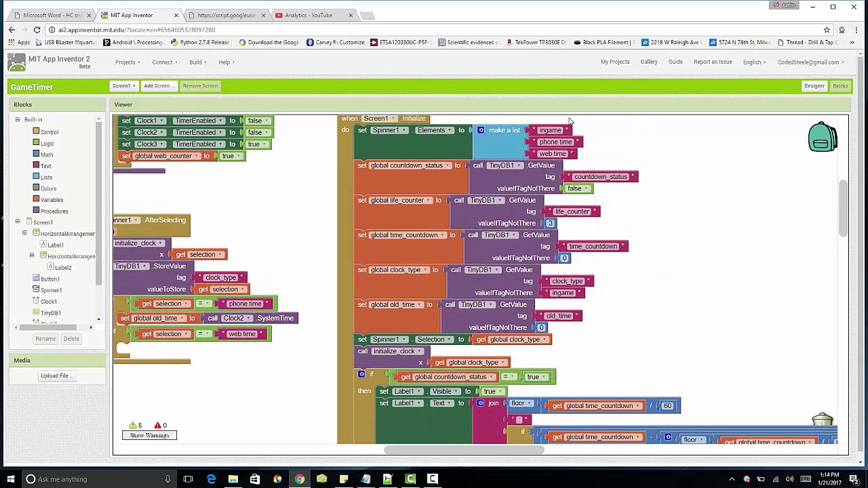
Task: Select Math blocks category
Action: click(46, 155)
